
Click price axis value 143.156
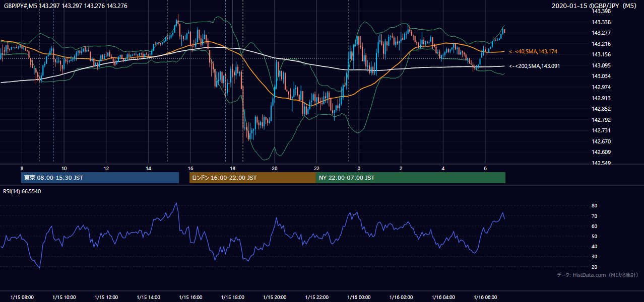(601, 55)
